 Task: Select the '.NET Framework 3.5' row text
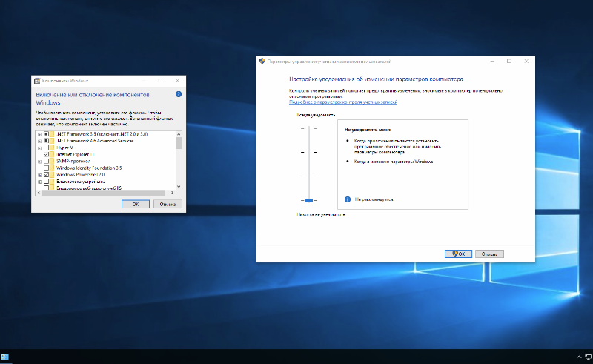(102, 134)
